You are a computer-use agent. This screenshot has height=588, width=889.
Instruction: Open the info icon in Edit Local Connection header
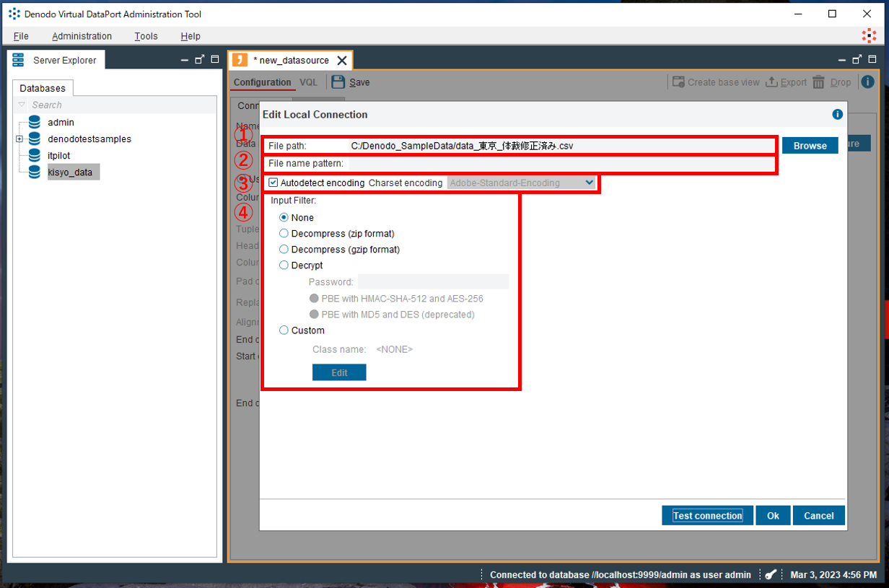[837, 114]
